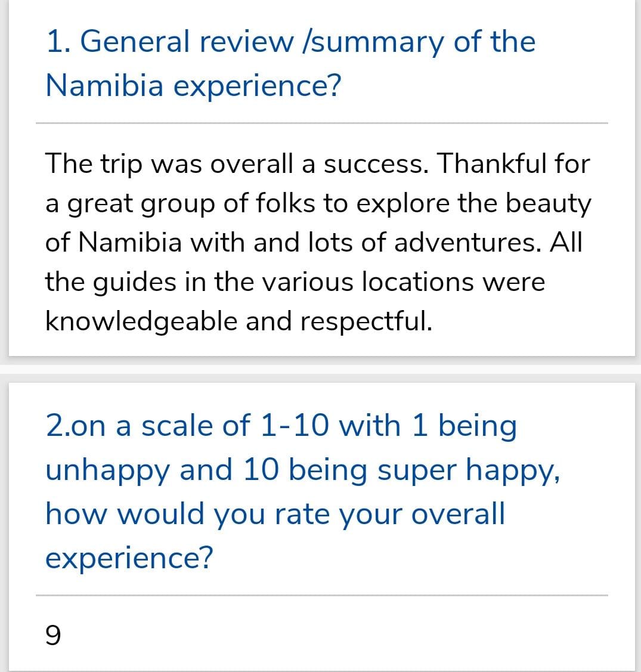The width and height of the screenshot is (641, 672).
Task: Select the line "2.on a scale of 1-10 with 1 being"
Action: 281,426
